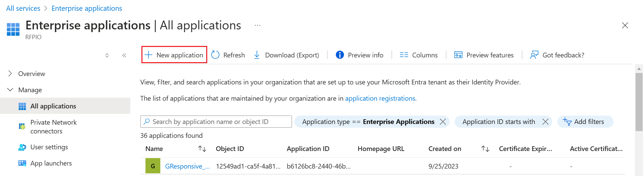Remove the Application ID starts with filter

(x=545, y=122)
